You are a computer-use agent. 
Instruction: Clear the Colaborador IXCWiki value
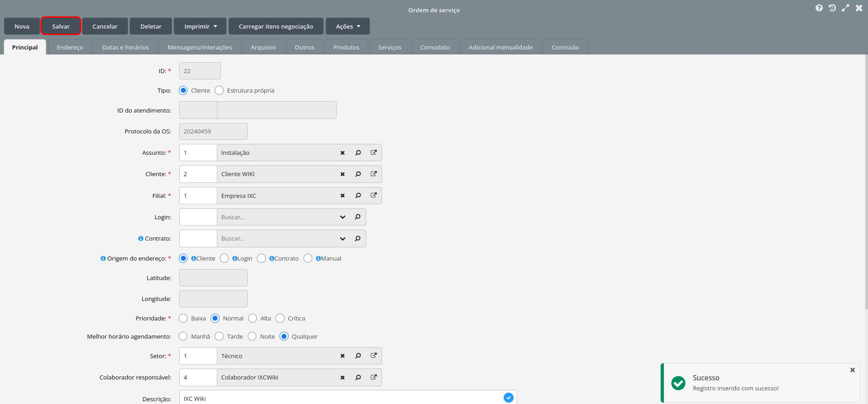click(343, 377)
